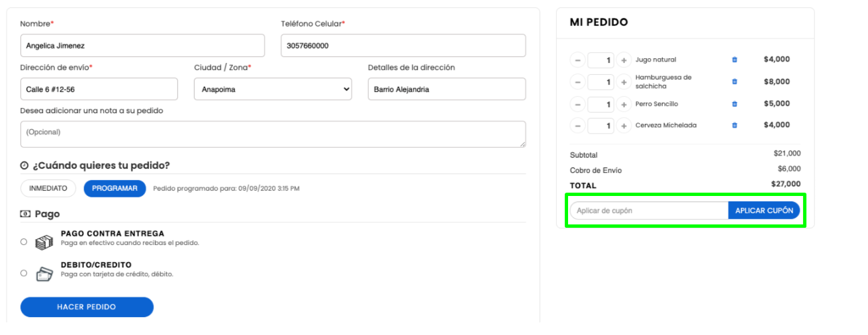Viewport: 868px width, 335px height.
Task: Click the Nombre input field
Action: tap(142, 46)
